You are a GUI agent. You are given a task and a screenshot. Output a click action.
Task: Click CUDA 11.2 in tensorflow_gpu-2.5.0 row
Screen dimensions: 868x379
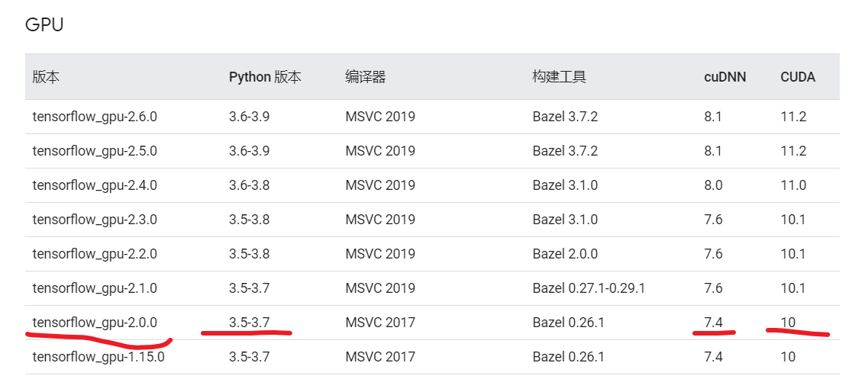click(793, 151)
